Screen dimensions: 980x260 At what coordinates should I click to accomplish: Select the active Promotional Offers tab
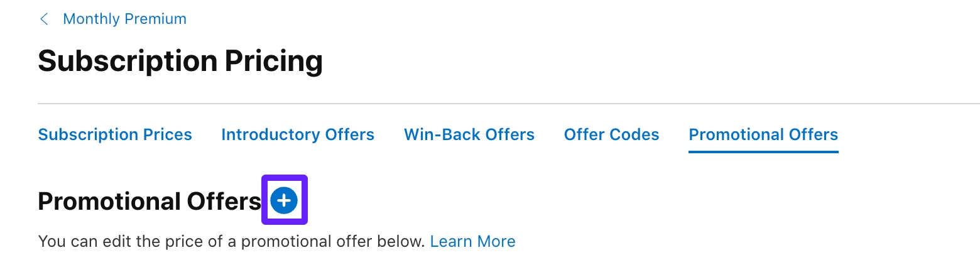pyautogui.click(x=763, y=134)
